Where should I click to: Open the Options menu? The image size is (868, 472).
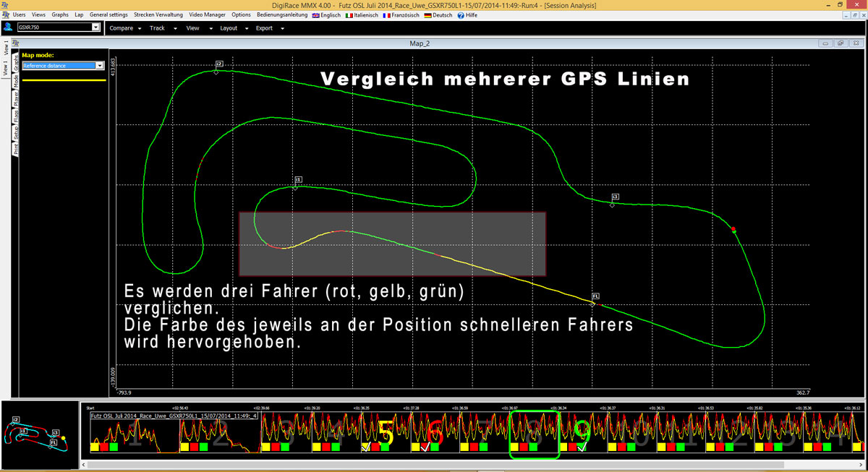click(x=242, y=14)
